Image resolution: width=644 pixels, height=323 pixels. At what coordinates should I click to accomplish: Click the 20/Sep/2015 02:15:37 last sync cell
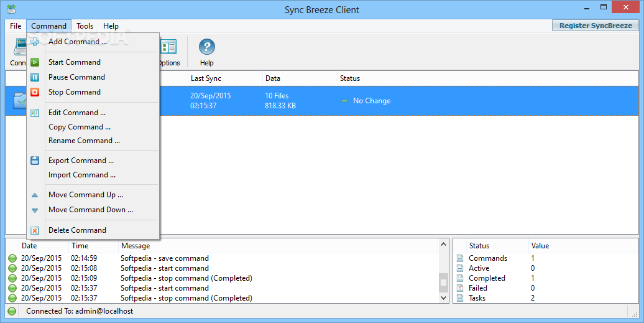click(x=210, y=101)
